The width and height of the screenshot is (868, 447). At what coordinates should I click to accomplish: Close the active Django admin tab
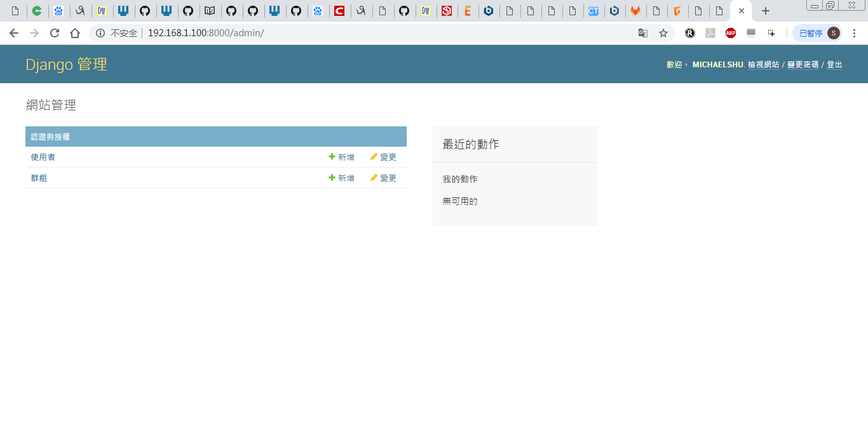[742, 11]
